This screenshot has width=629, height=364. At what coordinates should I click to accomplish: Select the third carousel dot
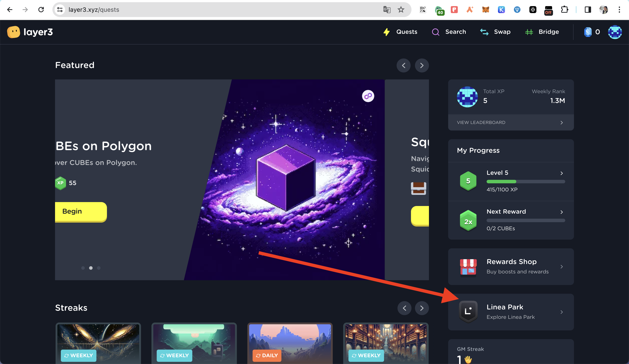(99, 268)
